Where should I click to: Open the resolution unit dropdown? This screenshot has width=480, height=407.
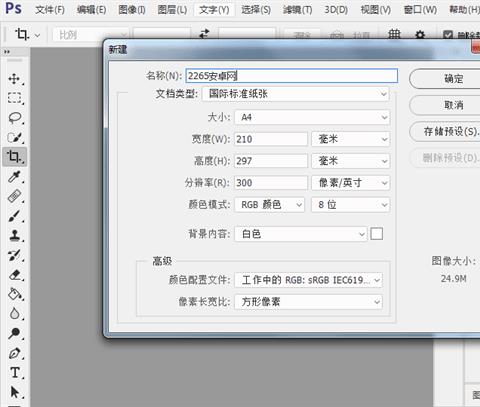(x=350, y=183)
